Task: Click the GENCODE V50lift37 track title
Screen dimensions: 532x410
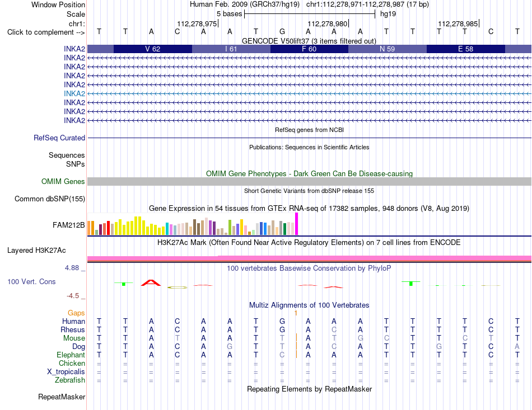Action: point(309,41)
